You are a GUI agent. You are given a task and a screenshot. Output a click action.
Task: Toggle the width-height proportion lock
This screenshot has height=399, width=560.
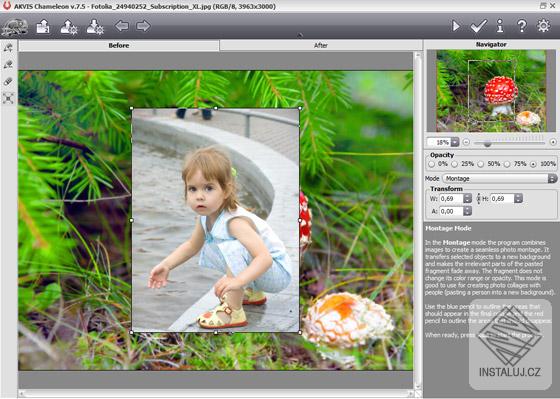pyautogui.click(x=479, y=199)
